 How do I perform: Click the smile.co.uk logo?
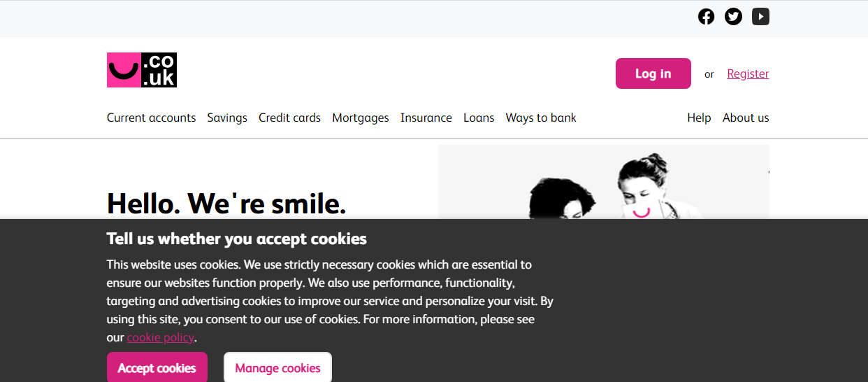point(142,70)
